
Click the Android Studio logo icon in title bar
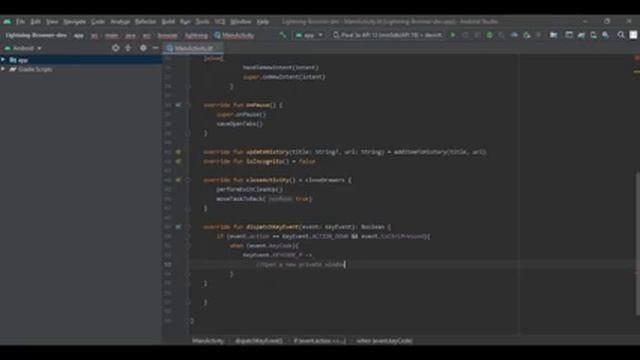click(x=7, y=21)
